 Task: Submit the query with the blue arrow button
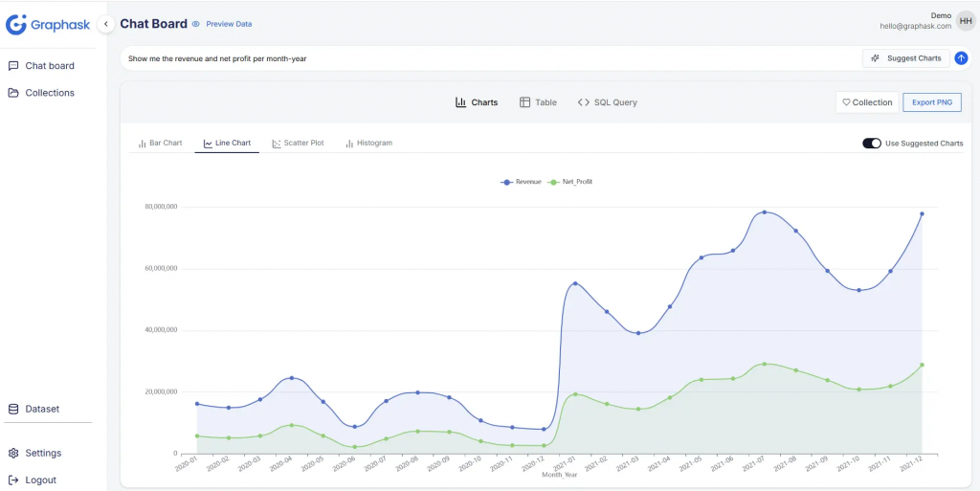point(961,58)
